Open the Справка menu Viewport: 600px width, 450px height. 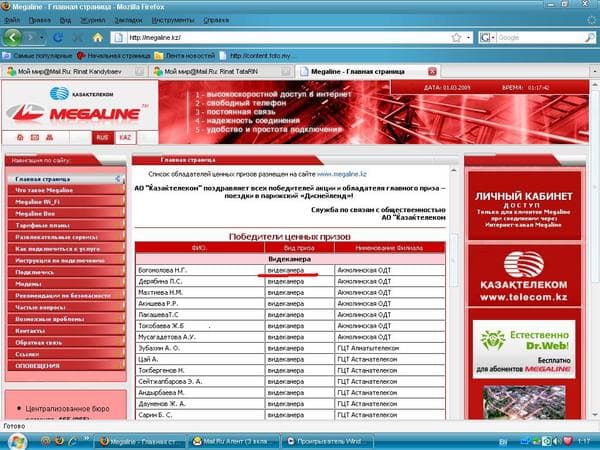[216, 20]
